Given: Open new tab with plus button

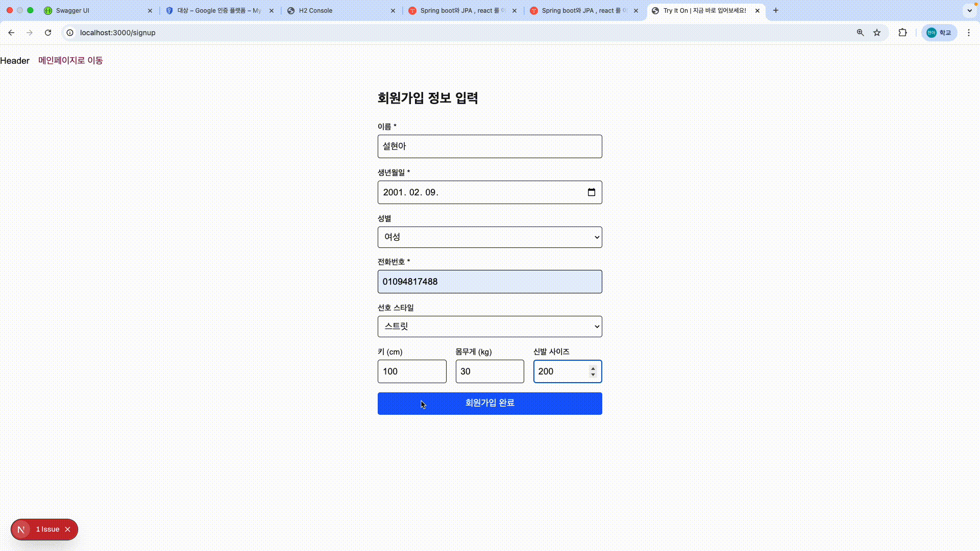Looking at the screenshot, I should pyautogui.click(x=776, y=10).
